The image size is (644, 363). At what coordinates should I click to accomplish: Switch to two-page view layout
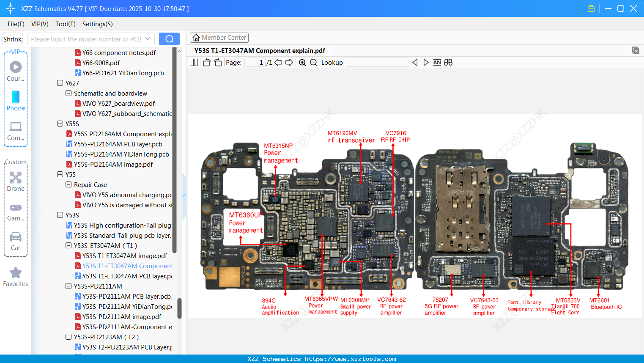tap(194, 62)
